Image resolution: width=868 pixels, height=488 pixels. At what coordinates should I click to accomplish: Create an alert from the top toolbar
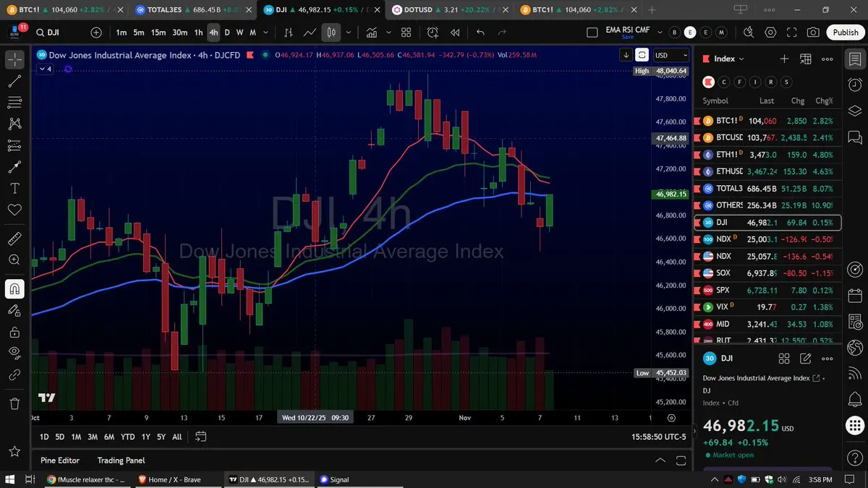click(x=433, y=33)
